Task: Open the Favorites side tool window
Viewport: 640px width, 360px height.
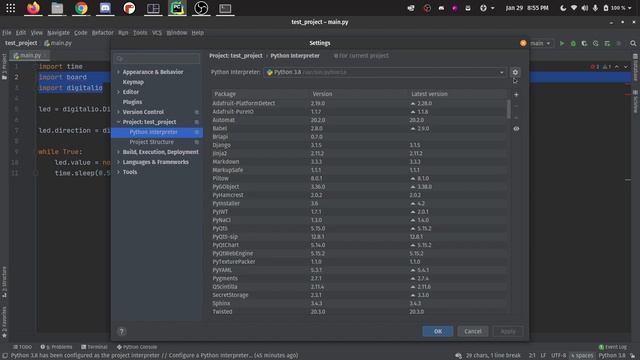Action: pos(4,322)
